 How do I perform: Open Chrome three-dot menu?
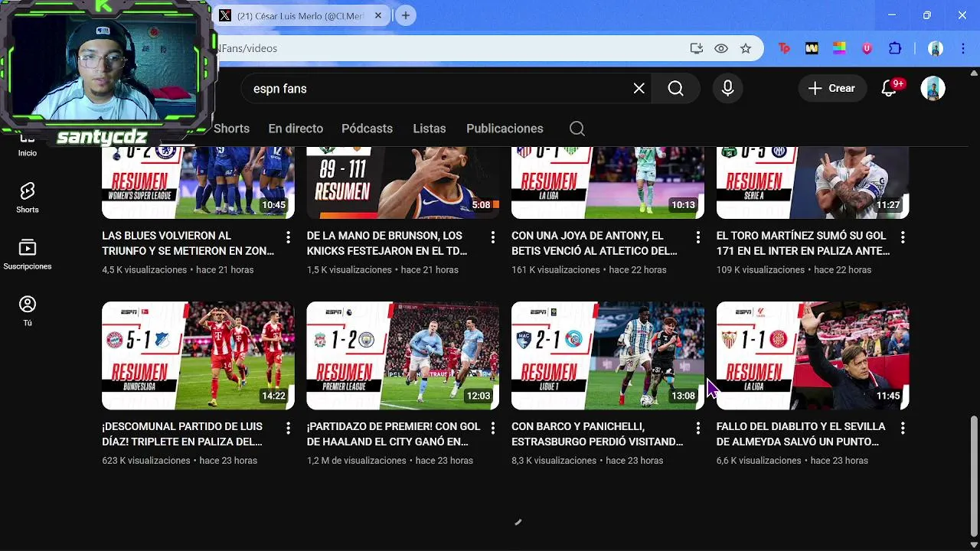tap(962, 48)
